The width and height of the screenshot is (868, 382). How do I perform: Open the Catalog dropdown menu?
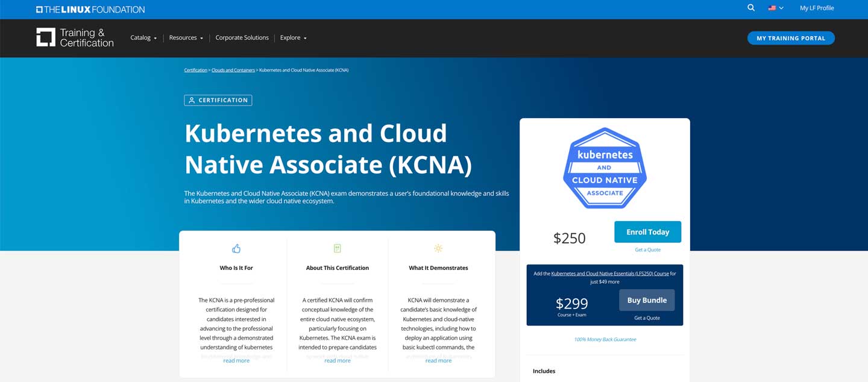(x=143, y=37)
